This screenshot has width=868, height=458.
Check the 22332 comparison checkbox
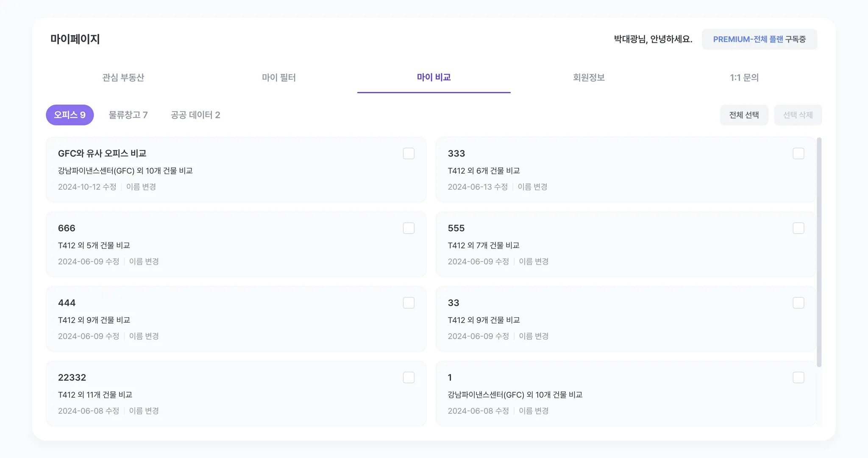tap(409, 377)
